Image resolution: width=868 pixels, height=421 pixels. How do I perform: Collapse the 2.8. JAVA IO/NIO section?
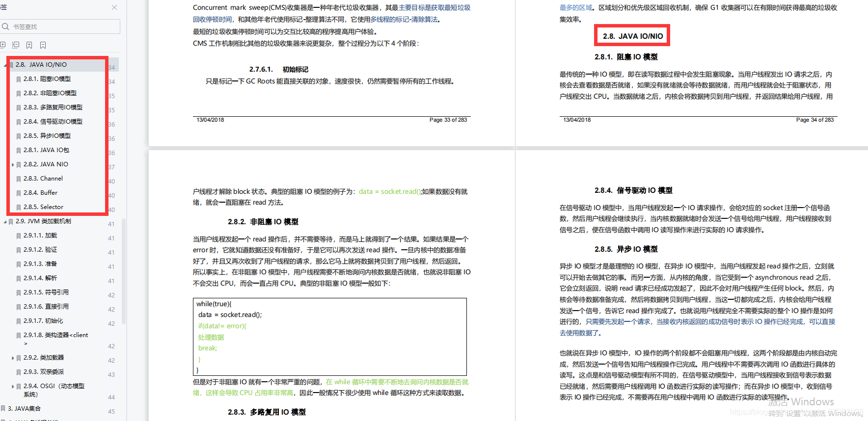click(x=5, y=65)
